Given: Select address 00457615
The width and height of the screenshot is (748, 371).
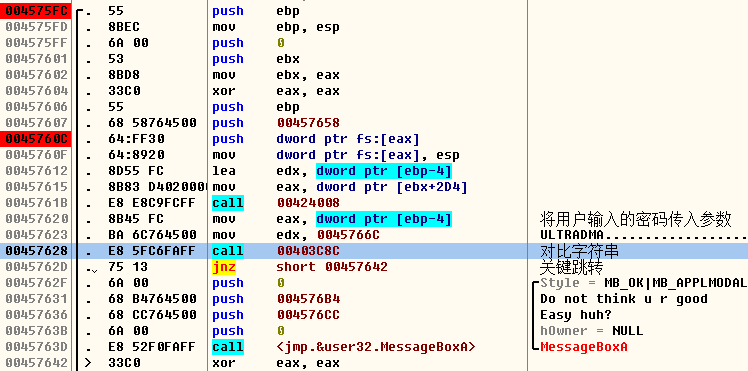Looking at the screenshot, I should (x=36, y=187).
